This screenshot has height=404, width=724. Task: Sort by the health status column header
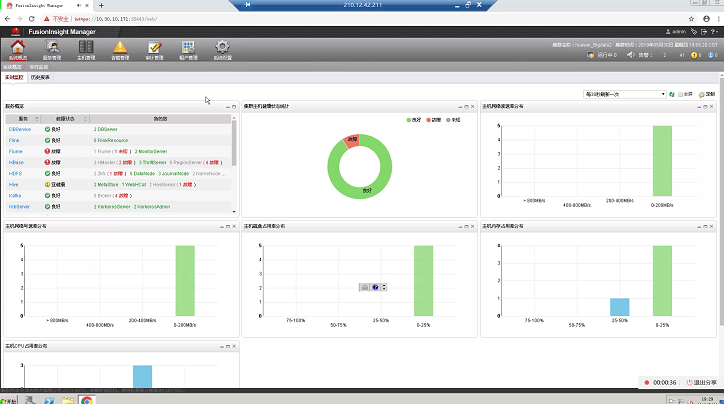65,119
